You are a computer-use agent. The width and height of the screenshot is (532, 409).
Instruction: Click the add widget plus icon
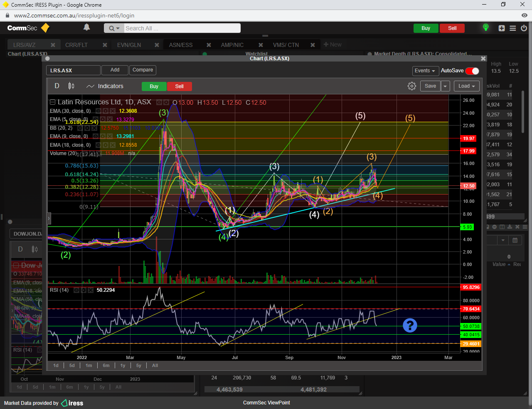502,28
